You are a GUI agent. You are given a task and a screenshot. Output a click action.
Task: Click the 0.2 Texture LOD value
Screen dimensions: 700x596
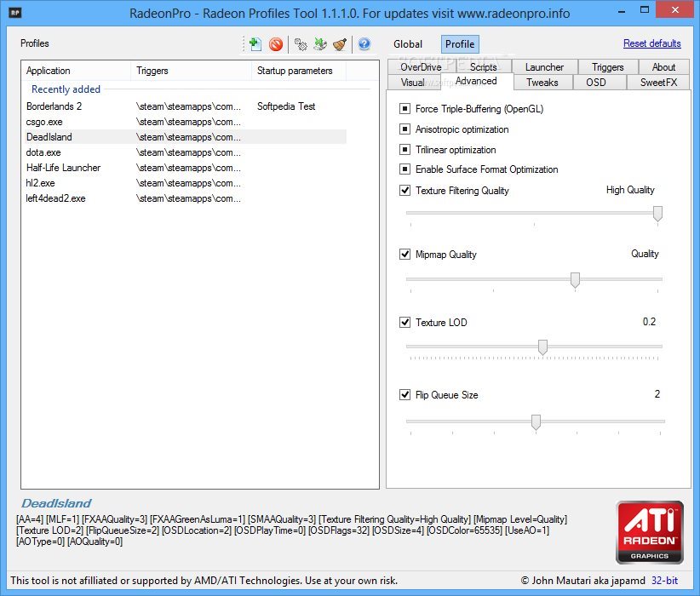click(x=649, y=322)
